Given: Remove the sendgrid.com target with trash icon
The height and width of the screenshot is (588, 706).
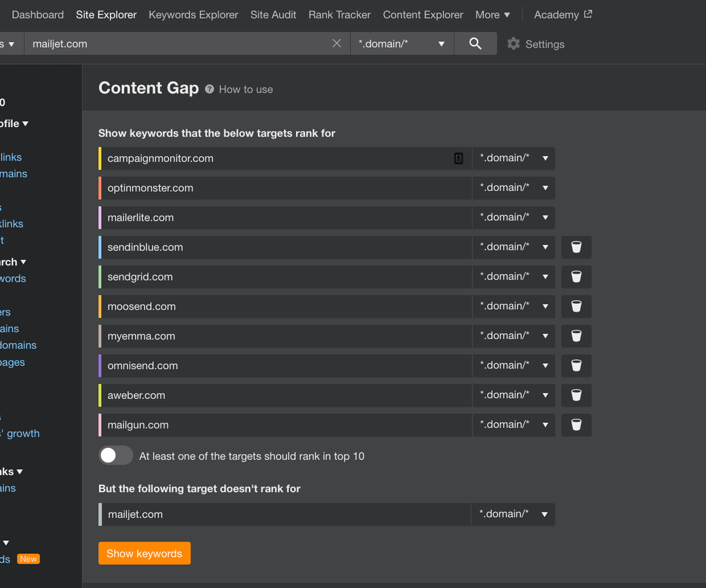Looking at the screenshot, I should coord(576,277).
